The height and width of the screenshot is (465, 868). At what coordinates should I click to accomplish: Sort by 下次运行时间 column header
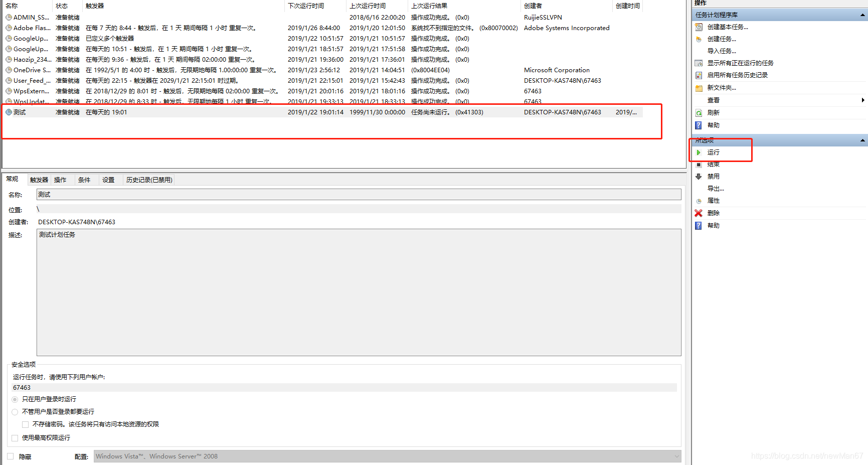pos(315,6)
